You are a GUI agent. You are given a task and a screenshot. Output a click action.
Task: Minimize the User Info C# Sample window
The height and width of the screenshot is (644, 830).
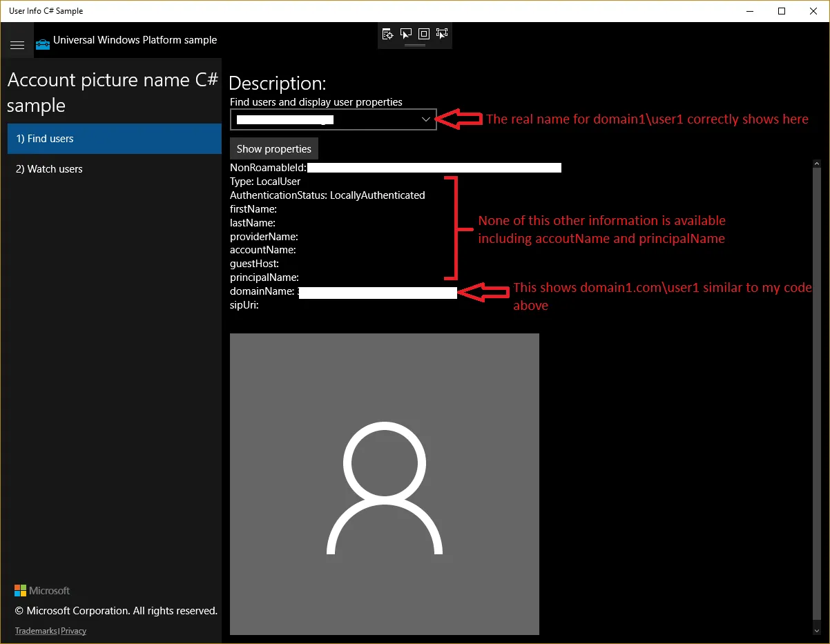[750, 11]
